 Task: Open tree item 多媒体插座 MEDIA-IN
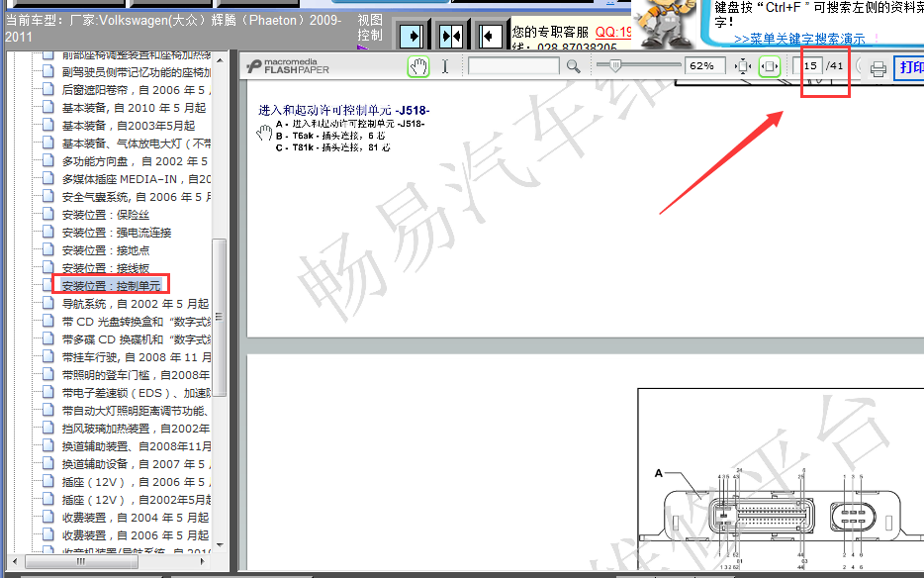point(137,179)
